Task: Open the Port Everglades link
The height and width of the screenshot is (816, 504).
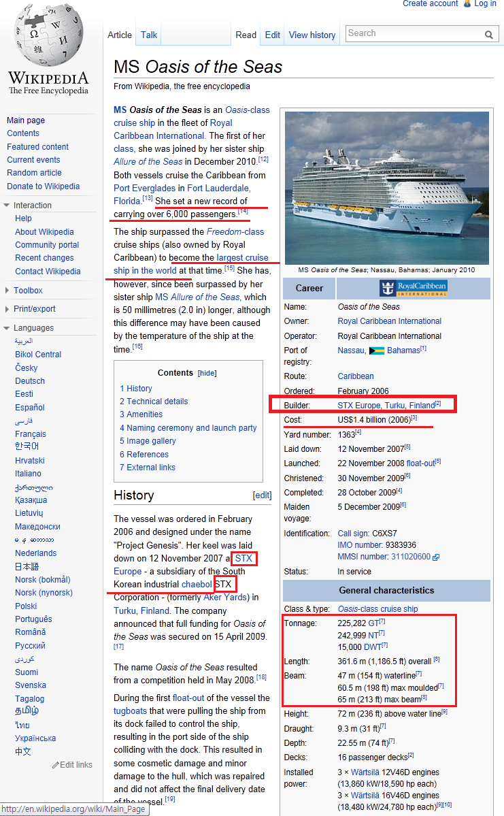Action: (x=145, y=188)
